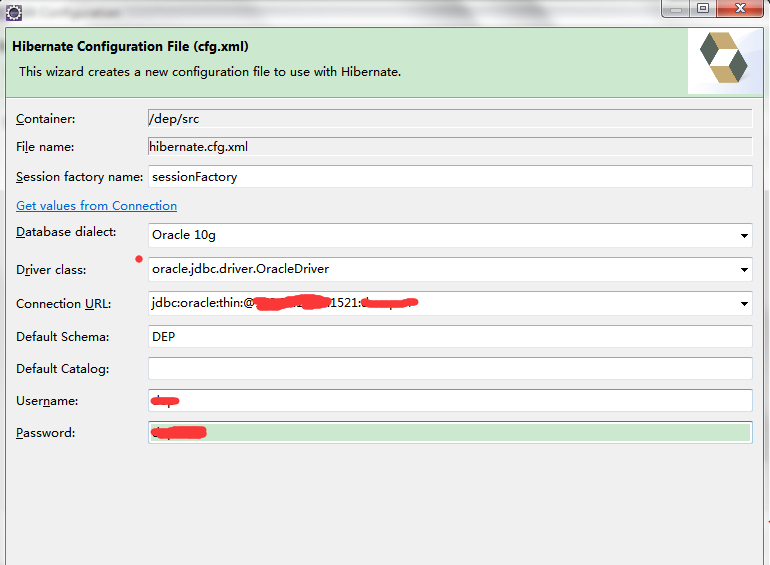This screenshot has height=565, width=770.
Task: Click the empty Default Catalog field
Action: (450, 369)
